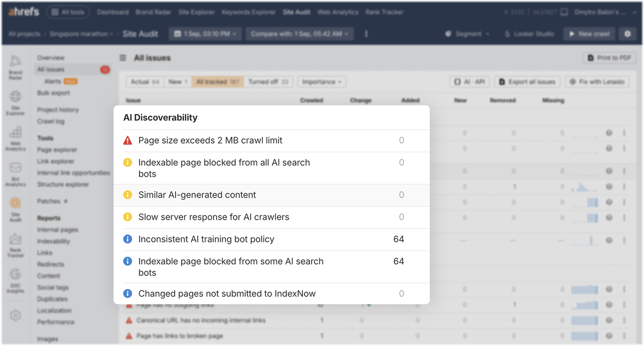Viewport: 644px width, 346px height.
Task: Open Brand Radar from the left sidebar
Action: pos(16,68)
